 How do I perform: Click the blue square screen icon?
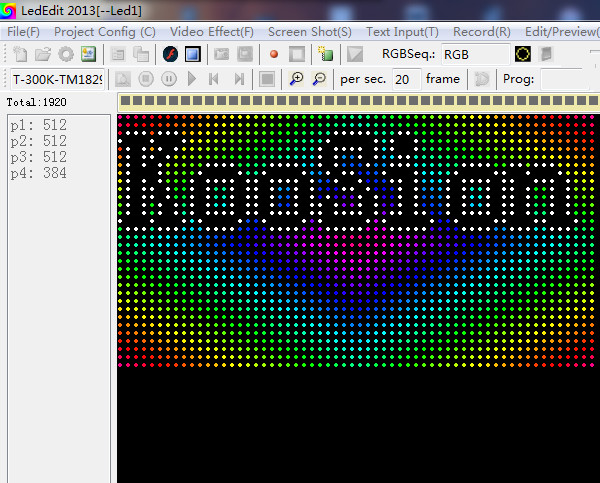(193, 54)
